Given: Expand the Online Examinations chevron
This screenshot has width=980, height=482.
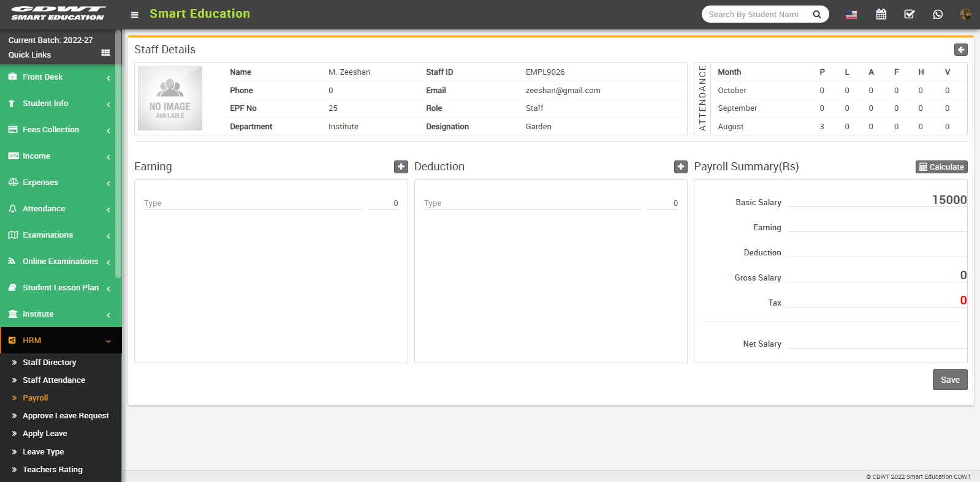Looking at the screenshot, I should point(108,263).
